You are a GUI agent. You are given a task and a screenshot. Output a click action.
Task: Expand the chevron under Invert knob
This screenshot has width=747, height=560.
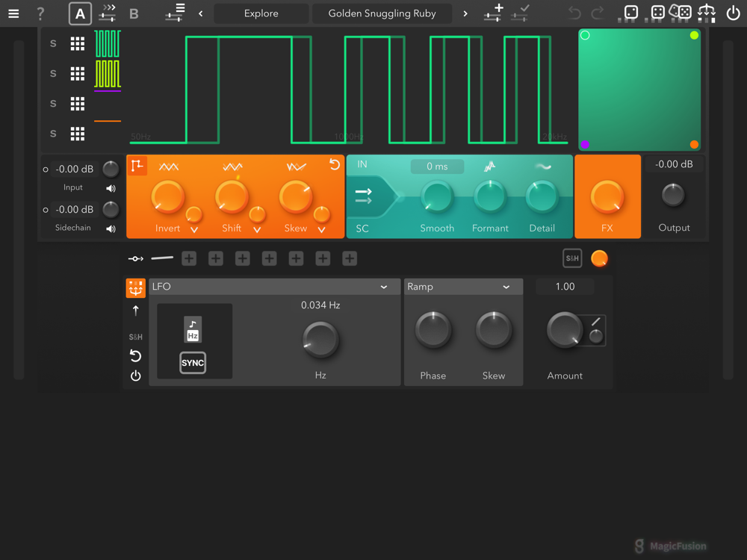[193, 230]
